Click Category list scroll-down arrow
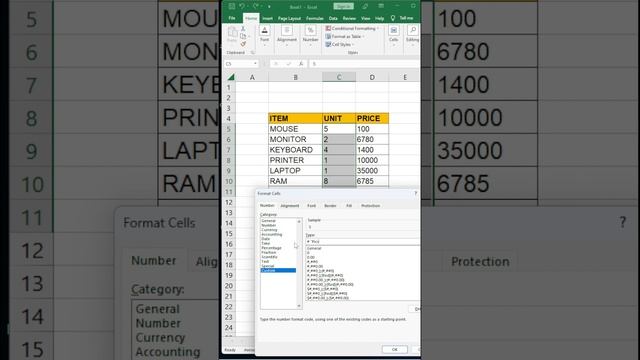This screenshot has height=360, width=640. (299, 306)
